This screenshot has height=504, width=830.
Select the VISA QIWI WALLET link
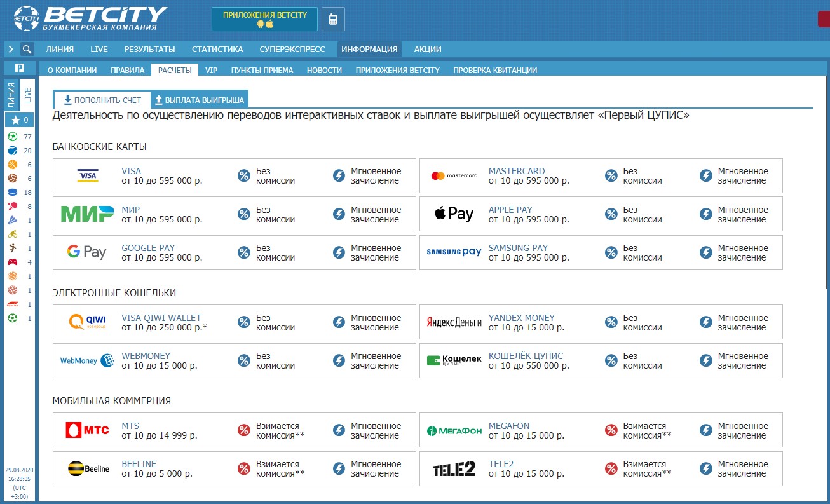click(x=161, y=318)
